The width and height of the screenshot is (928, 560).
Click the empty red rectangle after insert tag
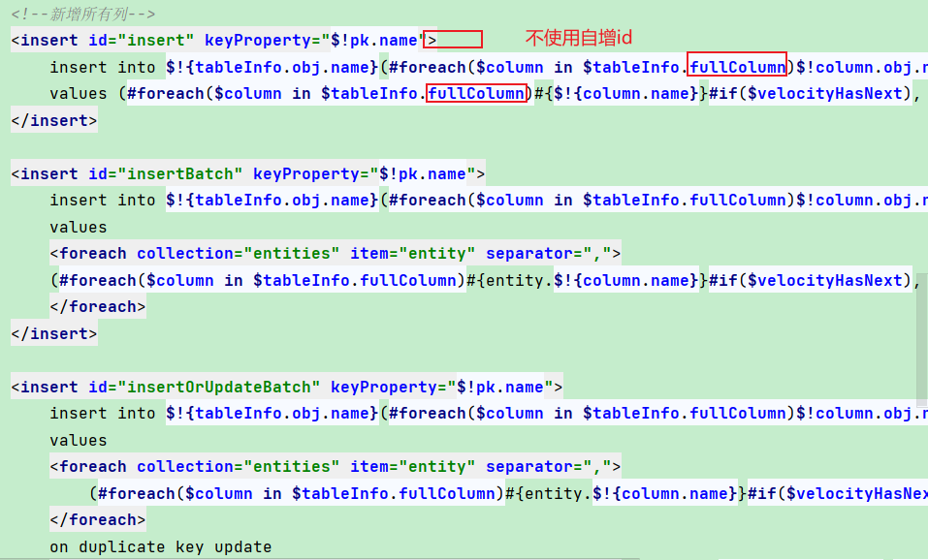coord(460,40)
